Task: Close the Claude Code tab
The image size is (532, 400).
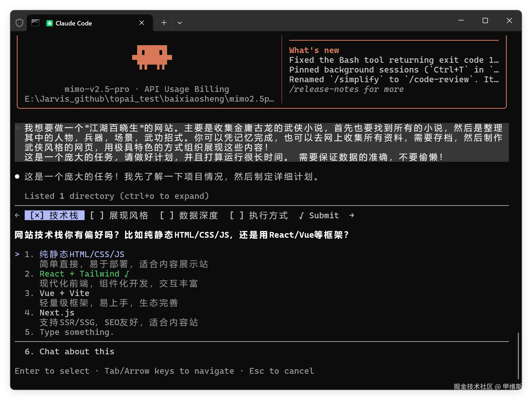Action: point(142,23)
